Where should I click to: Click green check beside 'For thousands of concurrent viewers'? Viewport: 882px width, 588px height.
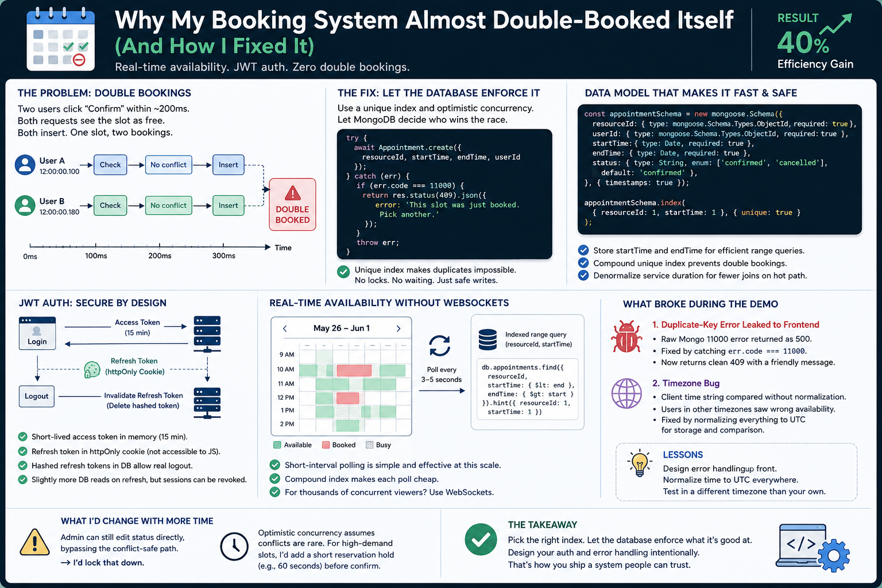275,492
